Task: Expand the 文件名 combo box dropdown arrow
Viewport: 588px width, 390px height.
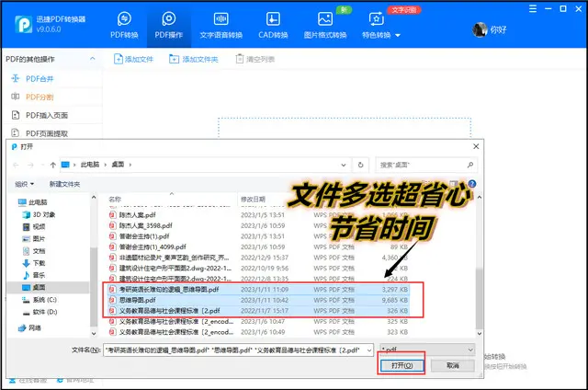Action: 369,350
